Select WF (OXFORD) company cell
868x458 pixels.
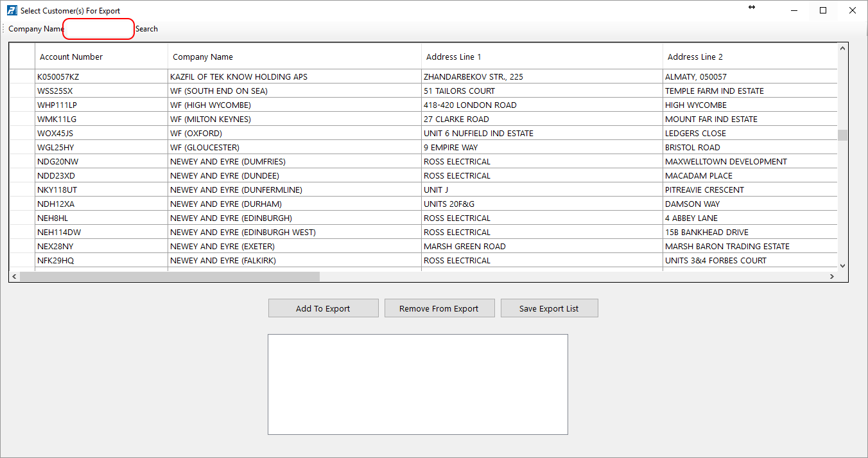click(x=295, y=133)
